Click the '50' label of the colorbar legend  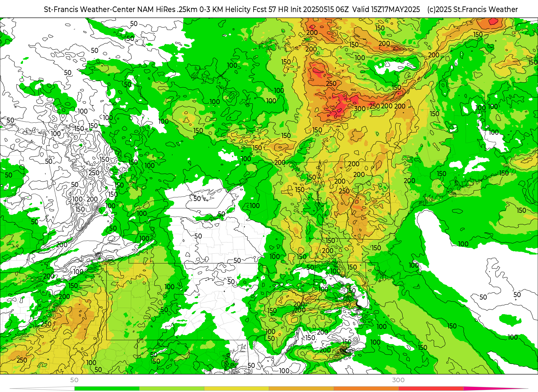pyautogui.click(x=74, y=380)
